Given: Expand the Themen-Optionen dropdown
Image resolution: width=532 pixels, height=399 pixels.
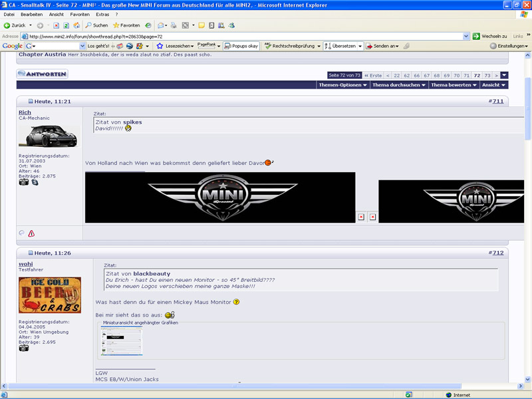Looking at the screenshot, I should click(x=342, y=85).
